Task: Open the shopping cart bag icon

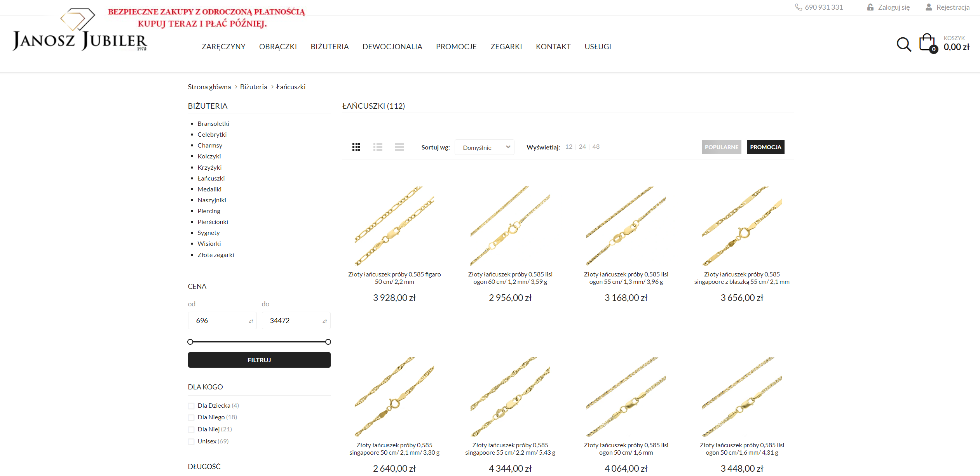Action: coord(928,43)
